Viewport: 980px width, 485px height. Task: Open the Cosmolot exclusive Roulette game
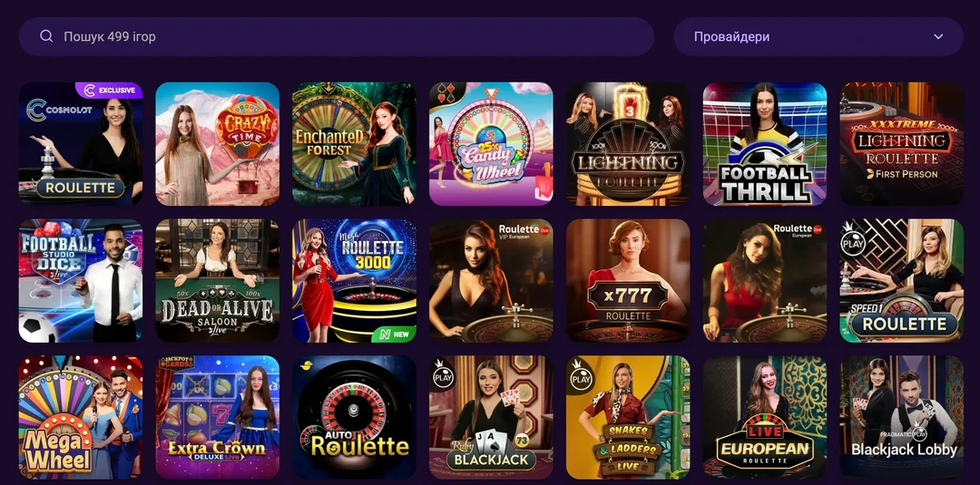coord(81,144)
